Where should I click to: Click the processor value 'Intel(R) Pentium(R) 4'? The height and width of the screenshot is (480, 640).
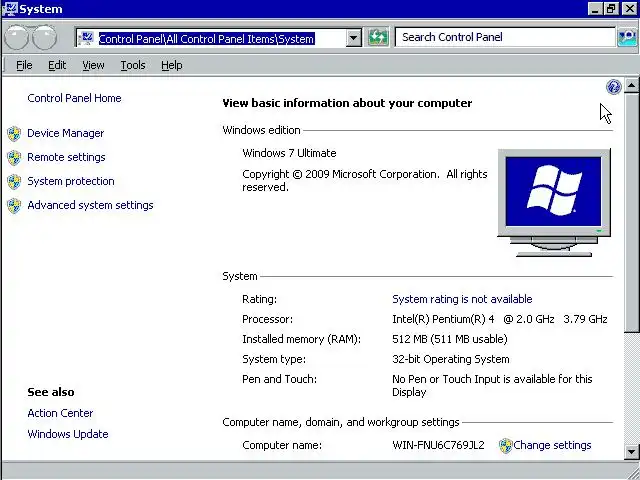click(443, 319)
